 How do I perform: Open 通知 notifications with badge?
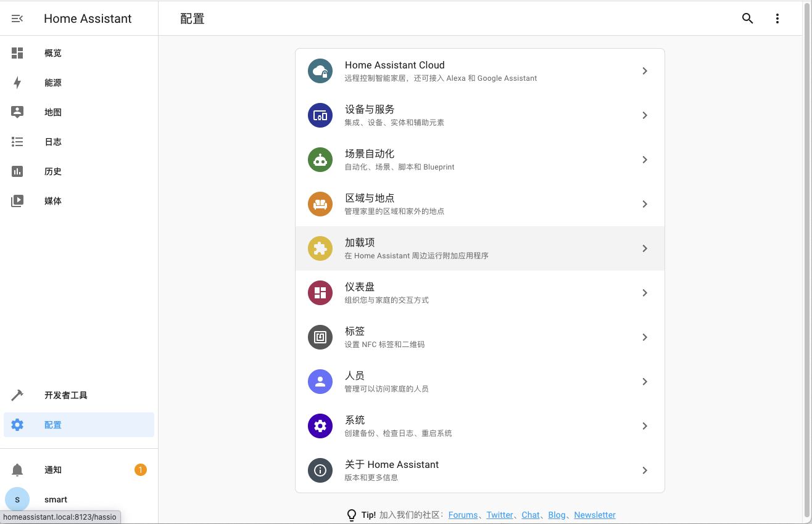coord(53,470)
